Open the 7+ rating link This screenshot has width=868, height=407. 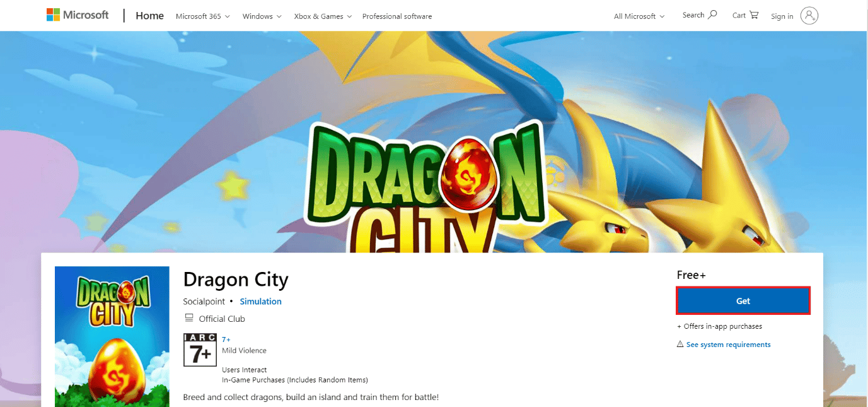click(x=226, y=339)
